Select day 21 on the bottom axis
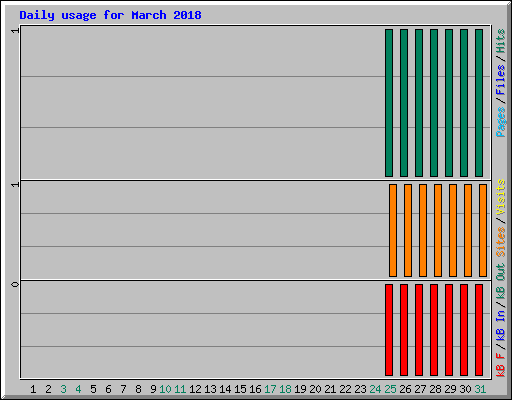Viewport: 512px width, 400px height. [x=330, y=389]
